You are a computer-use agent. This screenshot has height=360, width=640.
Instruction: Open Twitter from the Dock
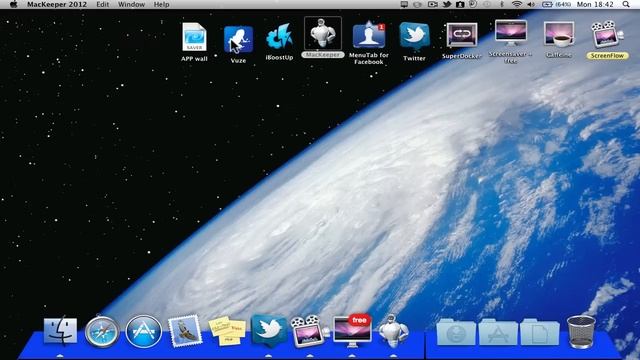point(269,330)
